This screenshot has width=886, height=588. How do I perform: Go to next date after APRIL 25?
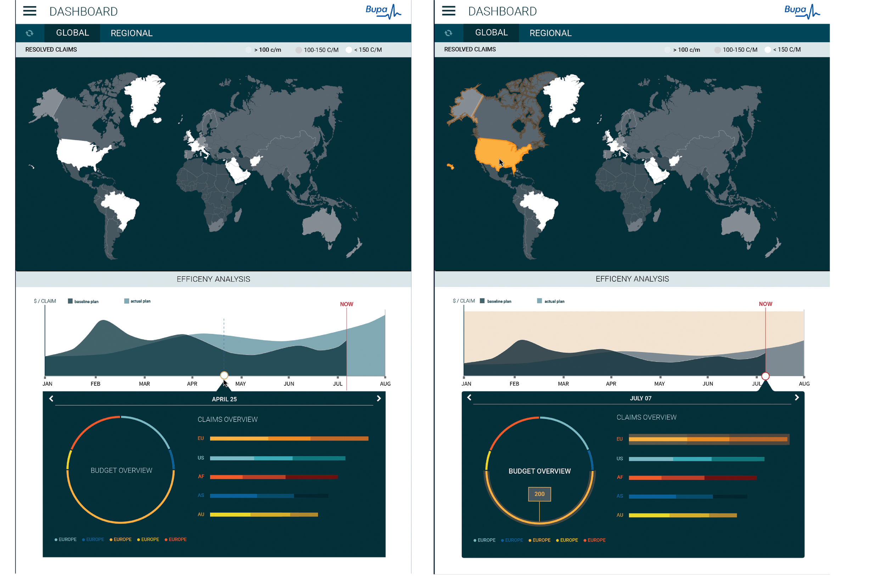(x=378, y=398)
